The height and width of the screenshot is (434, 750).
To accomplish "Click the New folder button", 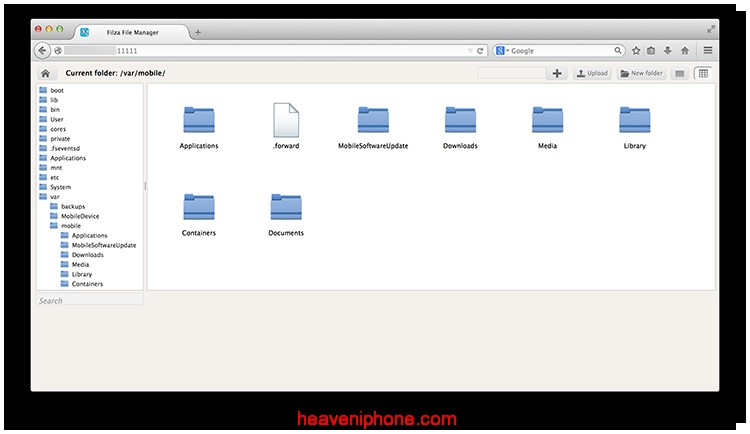I will (x=641, y=73).
